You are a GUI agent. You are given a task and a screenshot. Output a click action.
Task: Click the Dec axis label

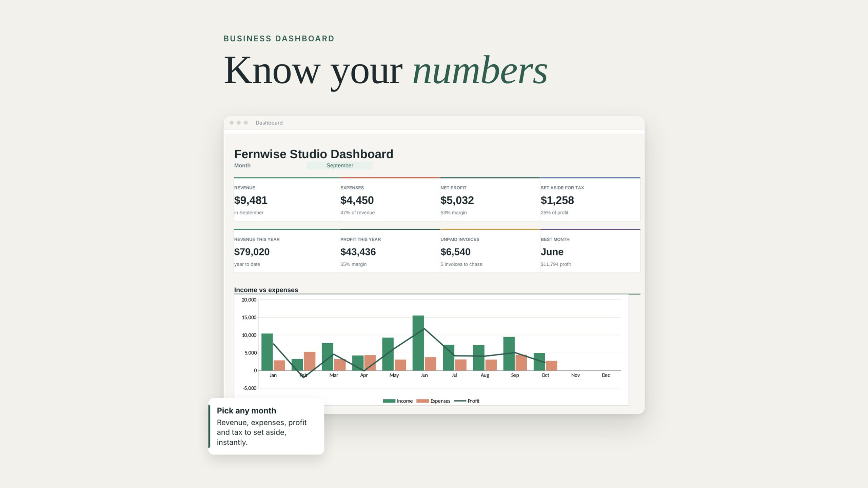click(606, 375)
